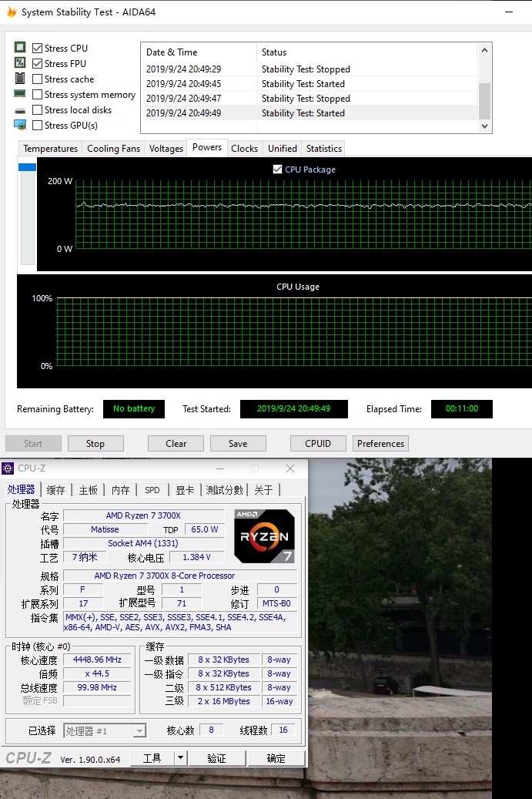Click the AMD Ryzen 7 logo in CPU-Z
Screen dimensions: 532x799
(264, 536)
